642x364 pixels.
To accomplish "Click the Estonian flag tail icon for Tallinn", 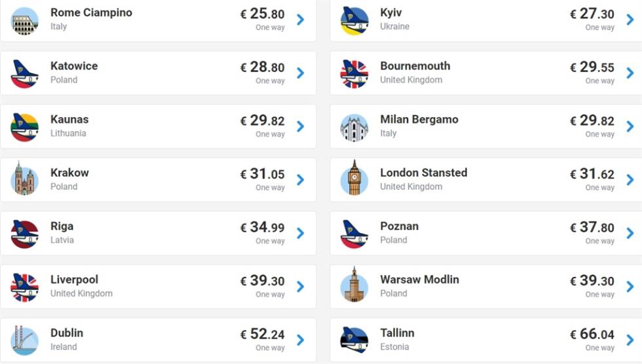I will coord(354,340).
